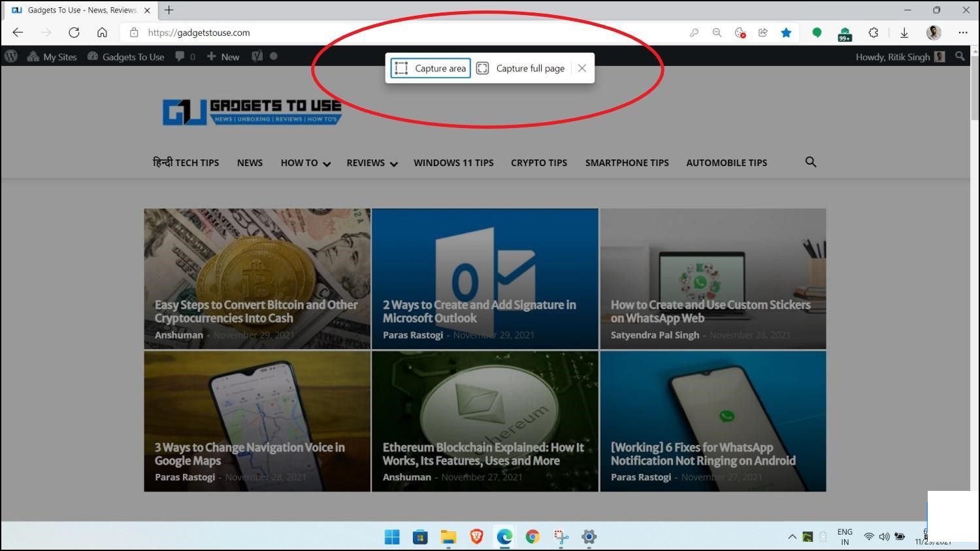Open the extension with 99+ badge
The width and height of the screenshot is (980, 551).
845,33
